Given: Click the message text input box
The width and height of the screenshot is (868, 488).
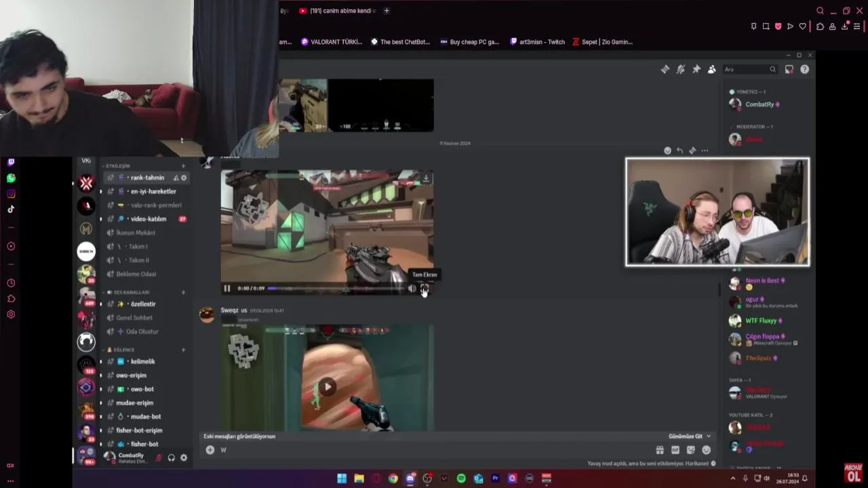Looking at the screenshot, I should (x=434, y=450).
